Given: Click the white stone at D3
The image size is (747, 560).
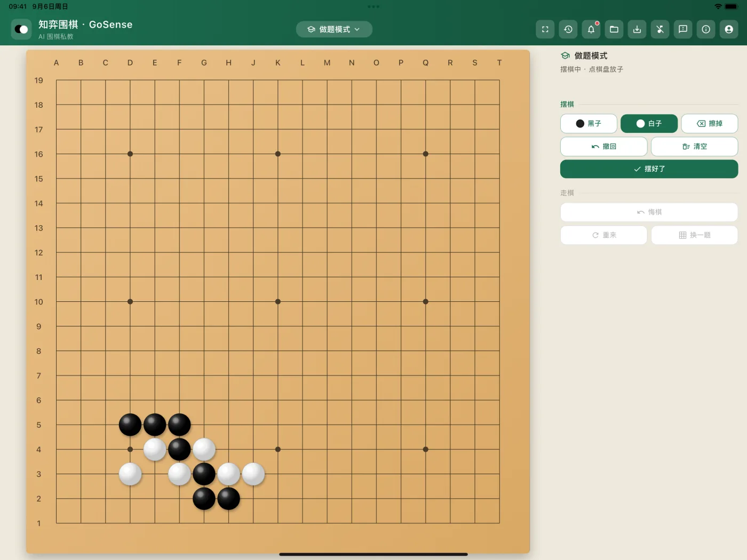Looking at the screenshot, I should pyautogui.click(x=130, y=474).
